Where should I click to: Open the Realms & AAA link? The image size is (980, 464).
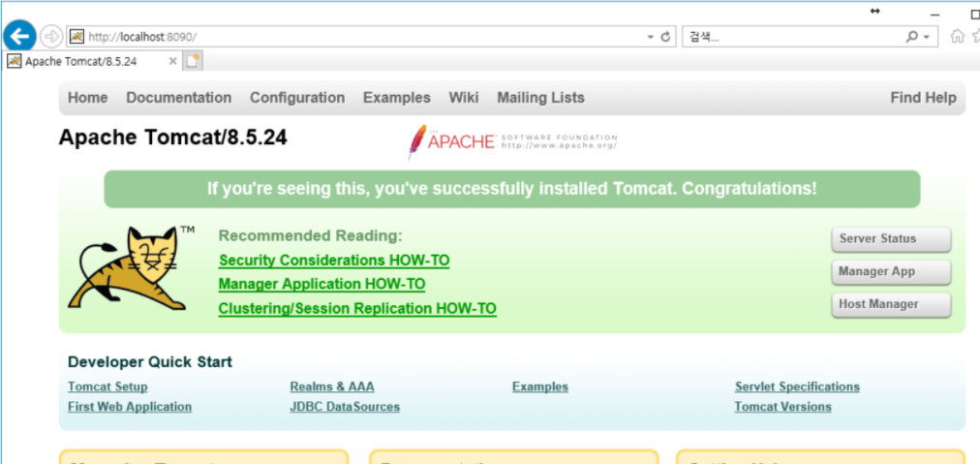(332, 387)
